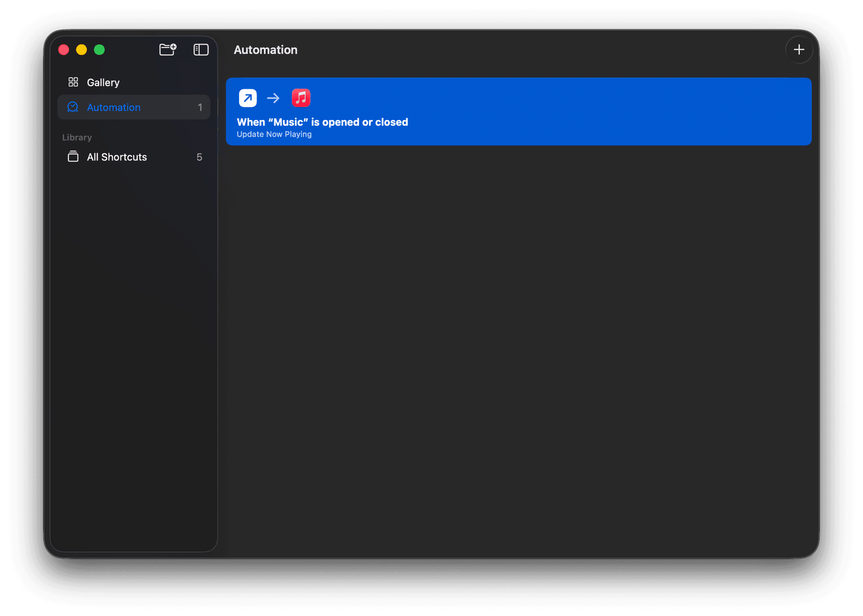Toggle the sidebar with the panel icon

pos(201,49)
